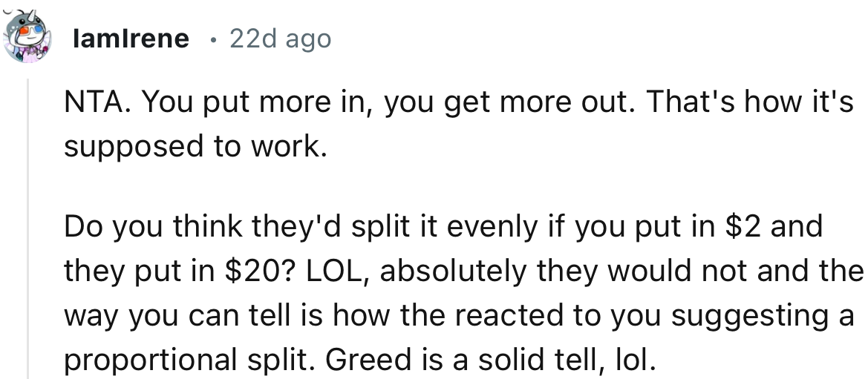
Task: Collapse the comment using the vertical thread line
Action: pos(27,228)
